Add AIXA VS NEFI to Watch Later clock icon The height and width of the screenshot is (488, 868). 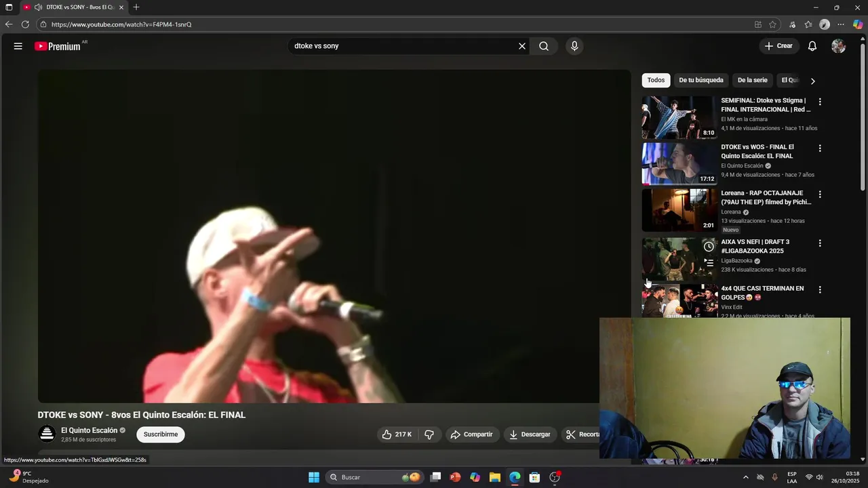click(709, 246)
